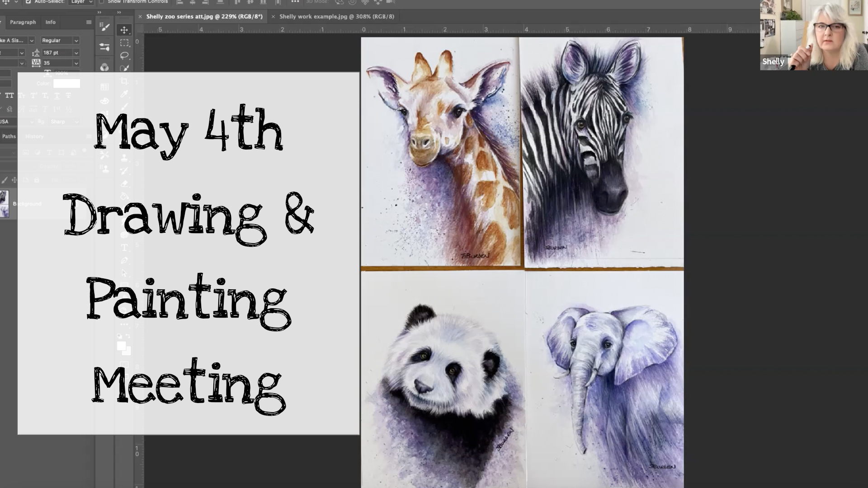Click the align horizontal centers icon
Viewport: 868px width, 488px height.
193,2
